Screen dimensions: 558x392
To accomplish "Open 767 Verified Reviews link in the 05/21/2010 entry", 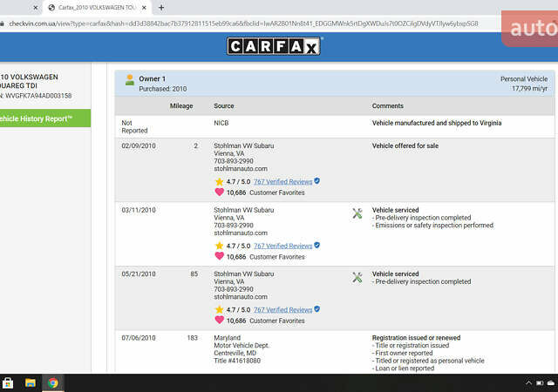I will [x=282, y=309].
